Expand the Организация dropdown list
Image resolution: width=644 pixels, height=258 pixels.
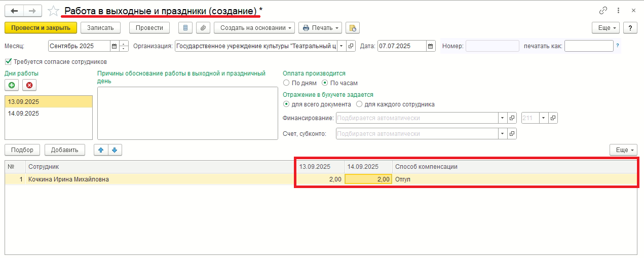[x=341, y=46]
